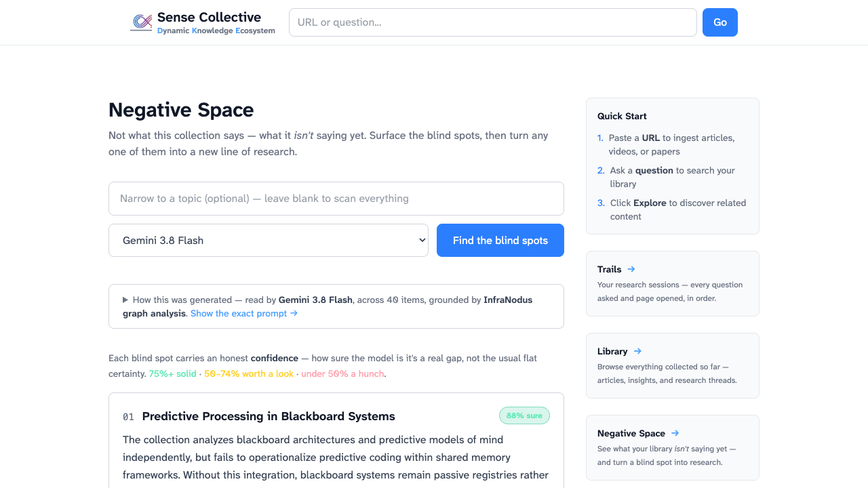
Task: Click 'Browse everything collected so far' description
Action: (667, 373)
